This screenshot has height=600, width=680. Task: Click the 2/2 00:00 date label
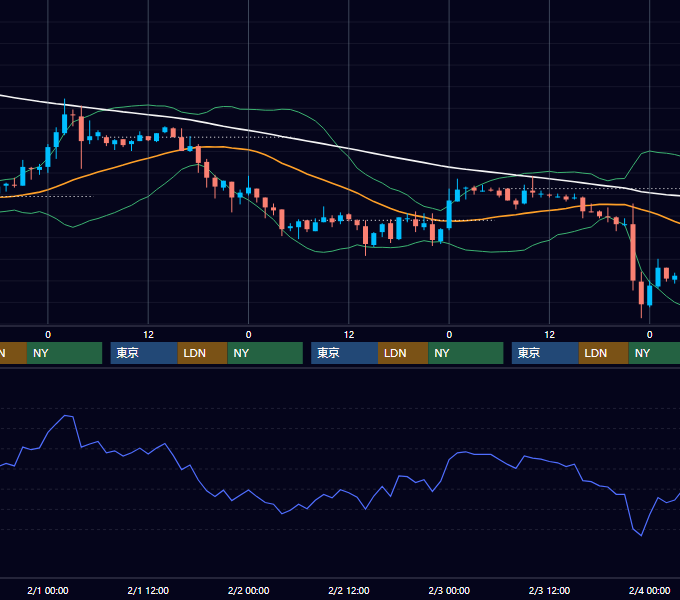(248, 590)
